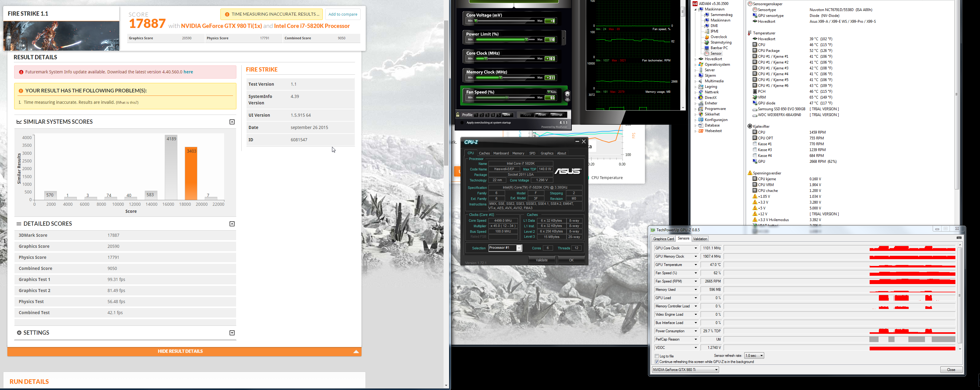Click Core Voltage value field in Afterburner

pyautogui.click(x=550, y=21)
